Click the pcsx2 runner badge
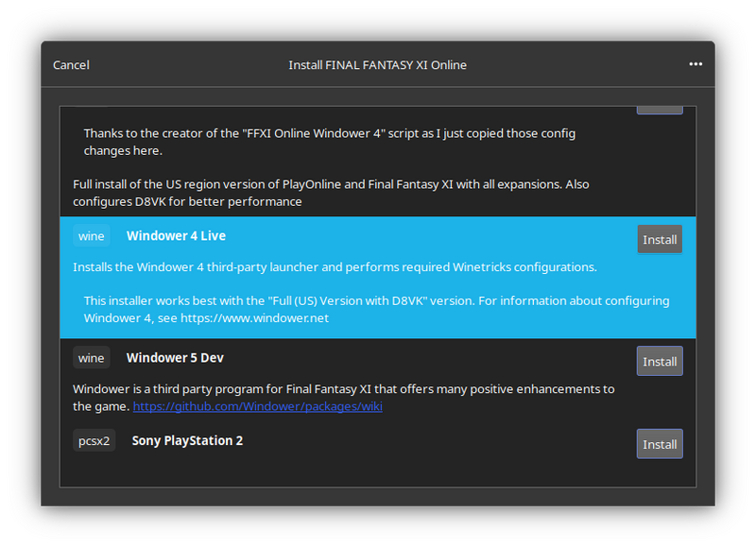 pyautogui.click(x=94, y=440)
